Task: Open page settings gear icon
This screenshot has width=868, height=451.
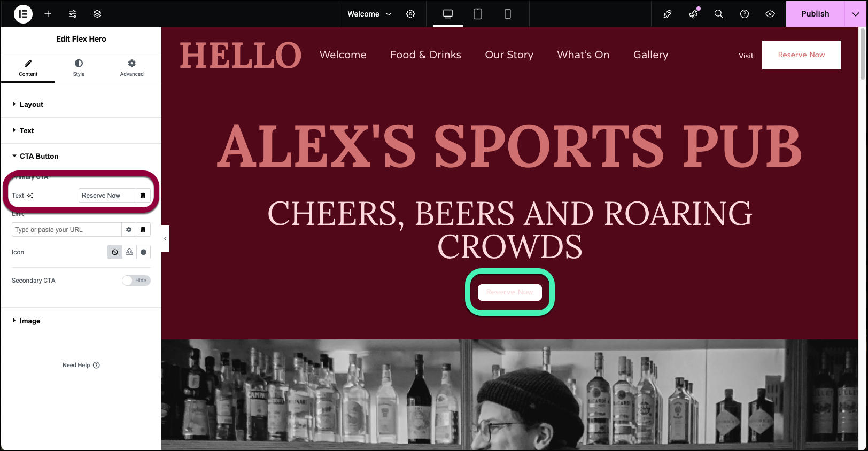Action: [410, 14]
